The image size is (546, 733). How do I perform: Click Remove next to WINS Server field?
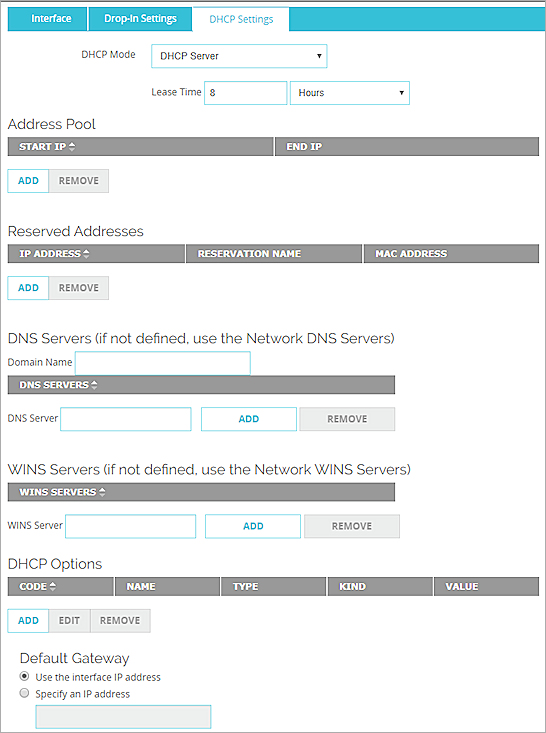tap(352, 526)
